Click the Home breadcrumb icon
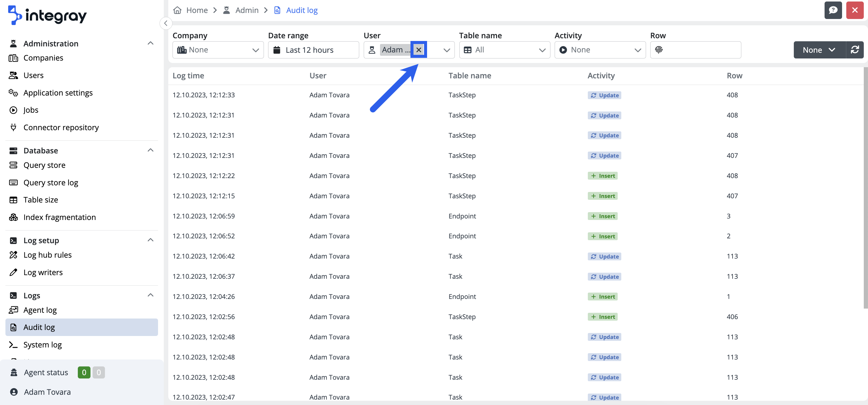 177,10
